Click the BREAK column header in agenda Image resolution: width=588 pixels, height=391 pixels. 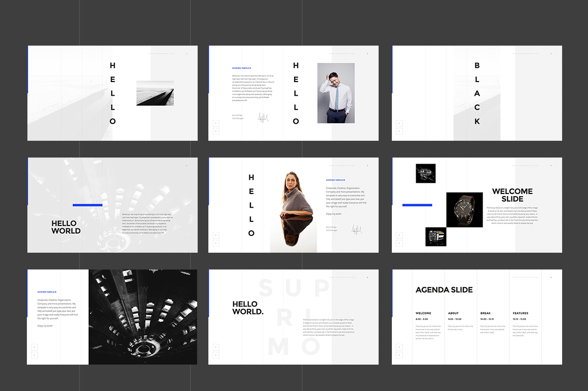(x=485, y=313)
